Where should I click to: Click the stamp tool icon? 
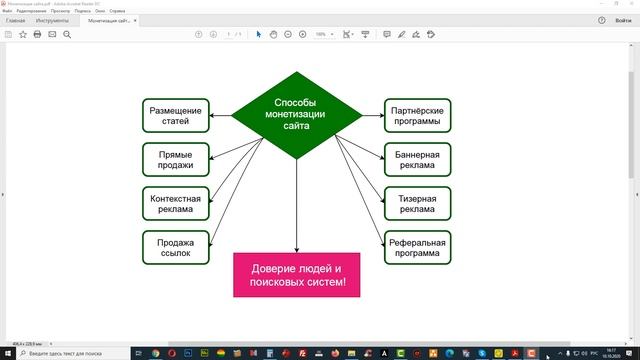(x=431, y=34)
